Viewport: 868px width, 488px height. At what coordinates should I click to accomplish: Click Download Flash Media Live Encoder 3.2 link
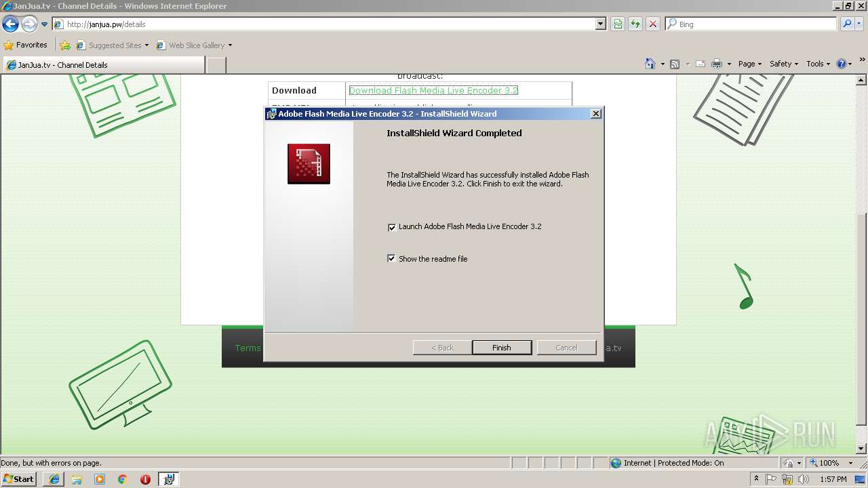pyautogui.click(x=433, y=90)
